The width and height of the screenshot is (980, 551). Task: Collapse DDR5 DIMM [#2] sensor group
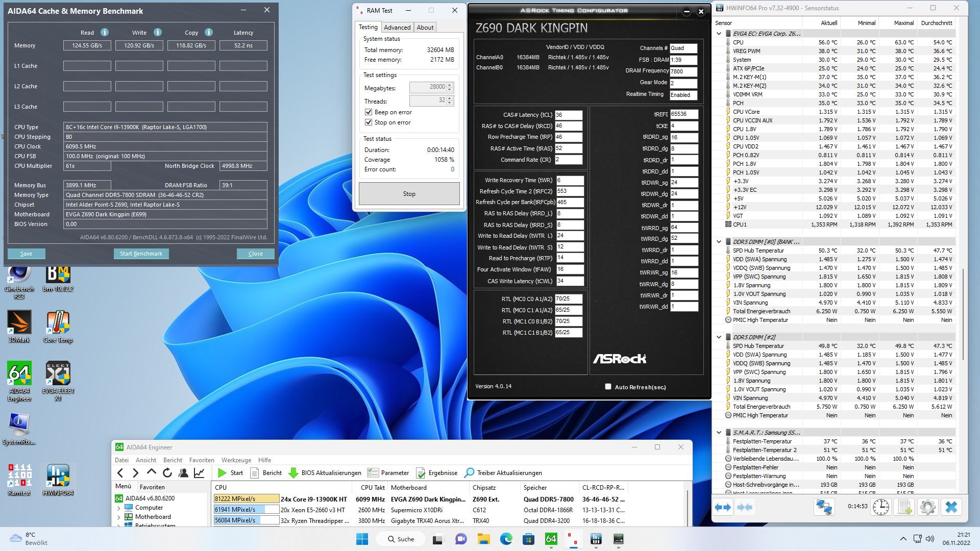click(719, 337)
